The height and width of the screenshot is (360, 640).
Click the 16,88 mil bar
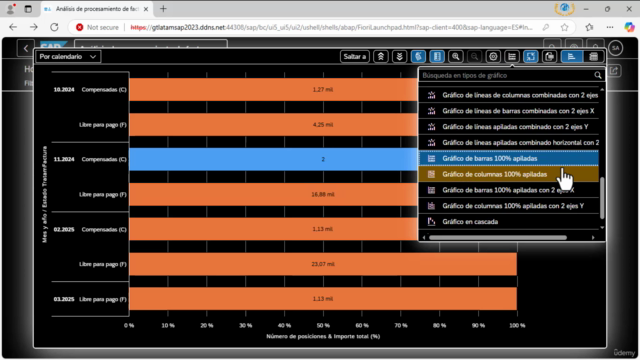point(273,194)
